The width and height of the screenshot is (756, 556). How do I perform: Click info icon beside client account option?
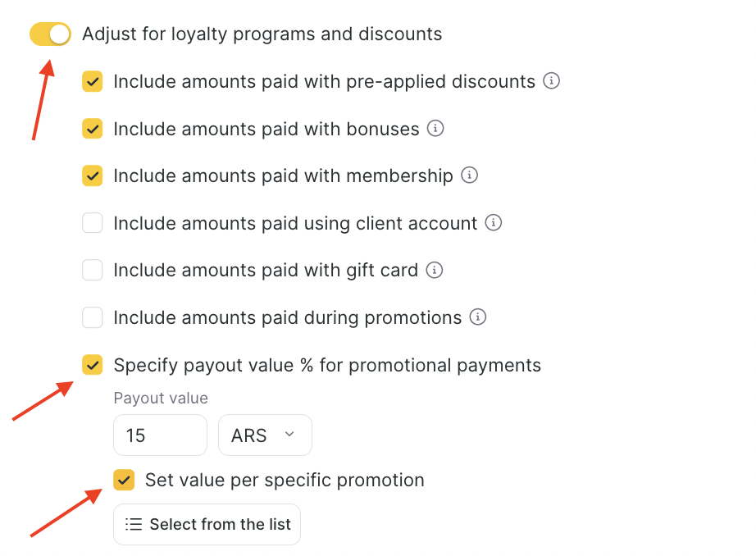pyautogui.click(x=494, y=222)
